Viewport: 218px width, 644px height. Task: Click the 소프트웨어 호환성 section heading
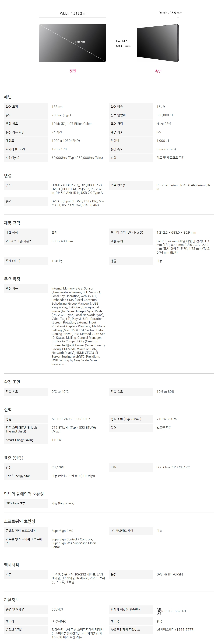(x=19, y=521)
